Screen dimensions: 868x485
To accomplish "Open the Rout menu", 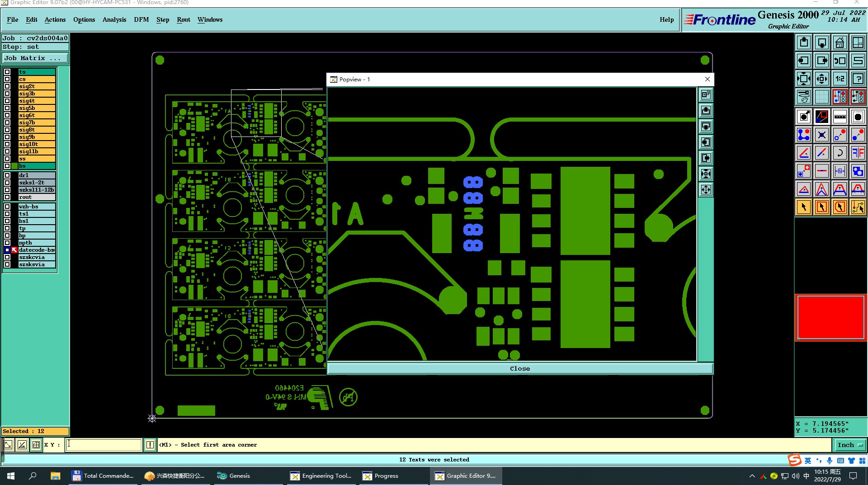I will 184,20.
